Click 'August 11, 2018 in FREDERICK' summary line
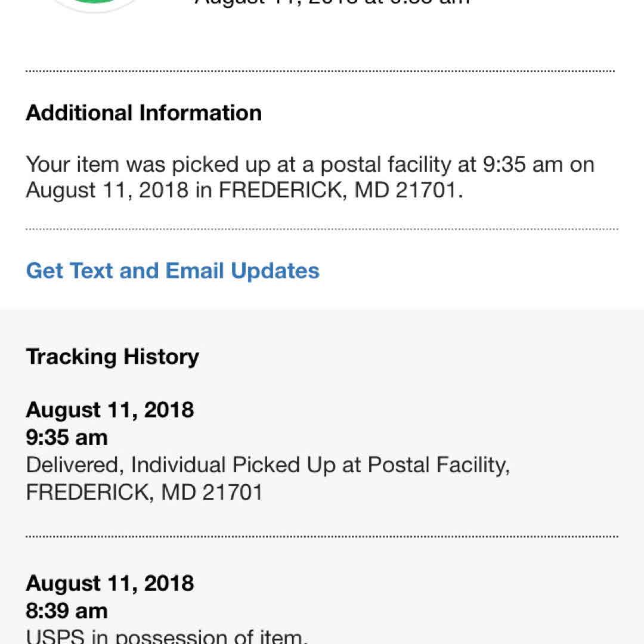644x644 pixels. 244,191
